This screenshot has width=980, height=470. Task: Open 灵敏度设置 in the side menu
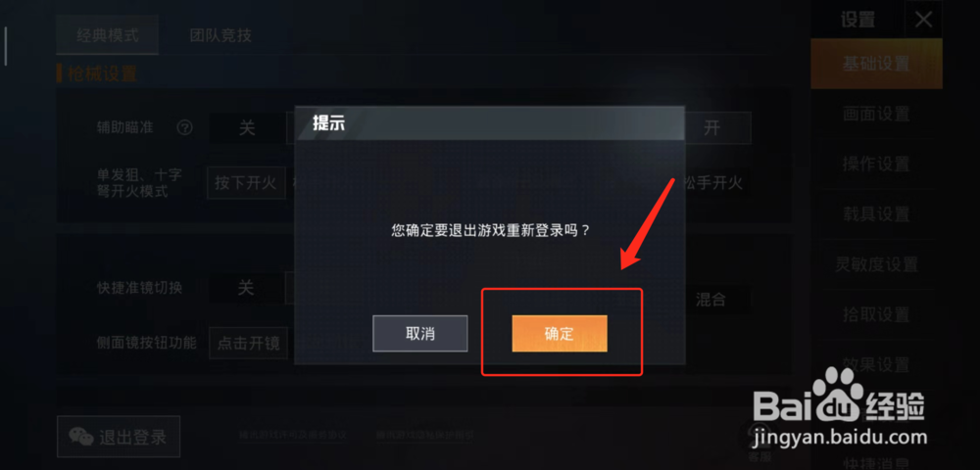(876, 264)
